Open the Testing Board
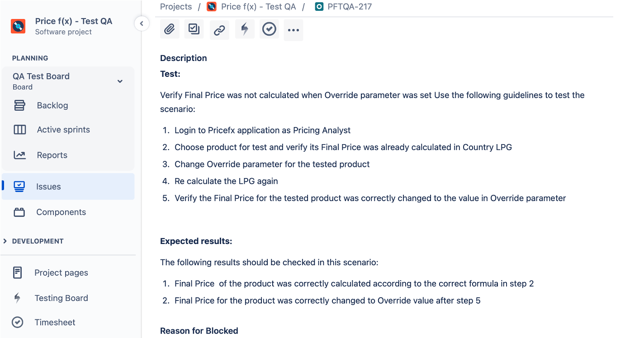Screen dimensions: 644x338 tap(61, 298)
